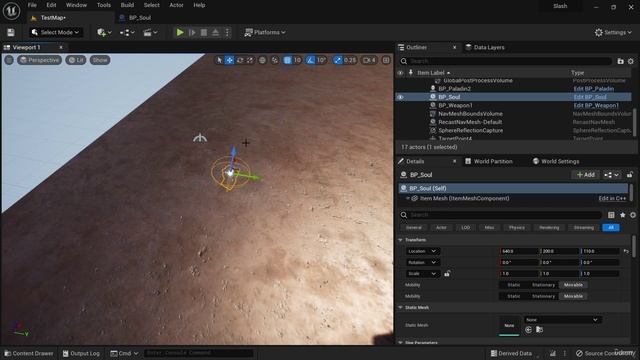Toggle rotation snapping in viewport

[311, 60]
